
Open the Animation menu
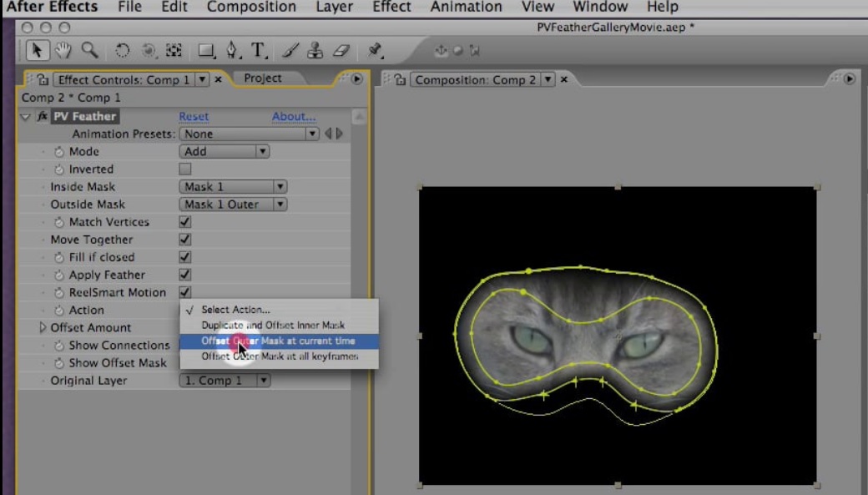[x=466, y=8]
